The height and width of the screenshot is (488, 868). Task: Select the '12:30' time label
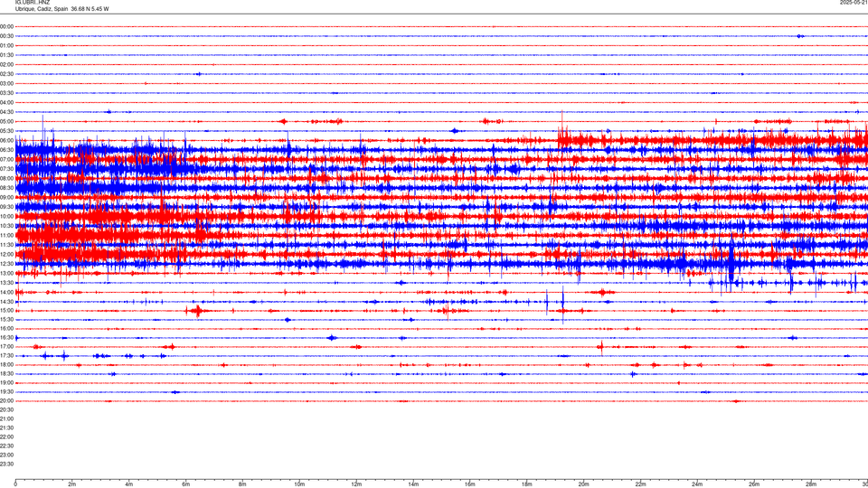(6, 263)
